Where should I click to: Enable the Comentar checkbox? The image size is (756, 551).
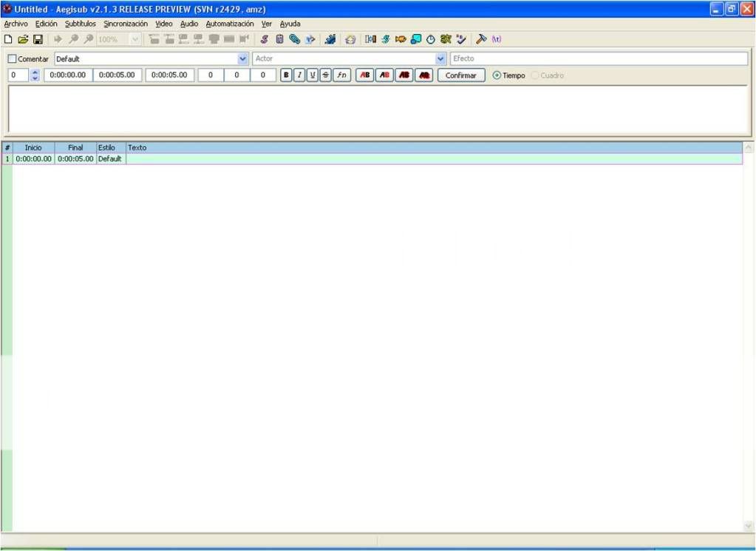[x=13, y=59]
